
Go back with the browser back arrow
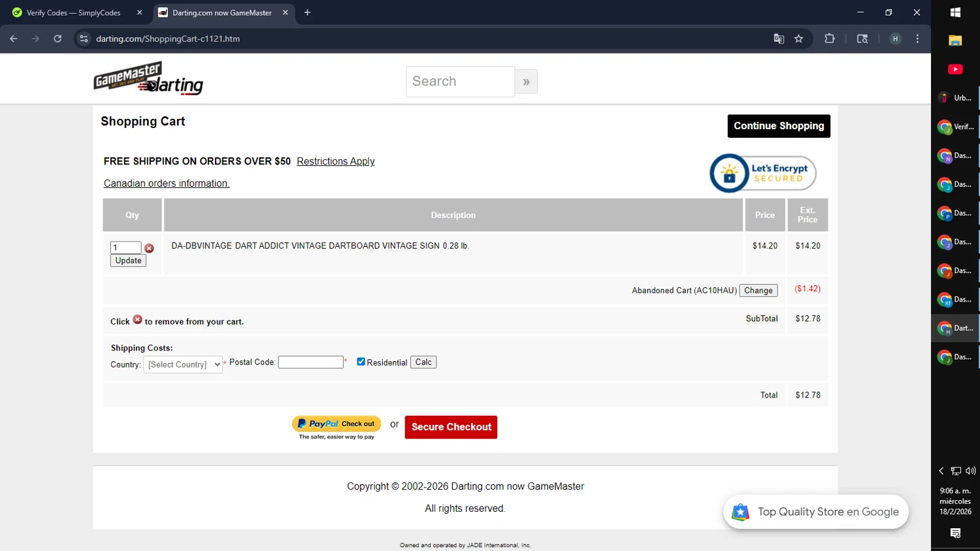tap(14, 39)
